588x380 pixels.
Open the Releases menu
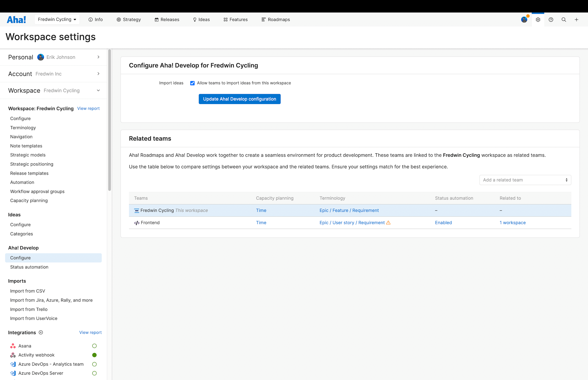coord(167,20)
